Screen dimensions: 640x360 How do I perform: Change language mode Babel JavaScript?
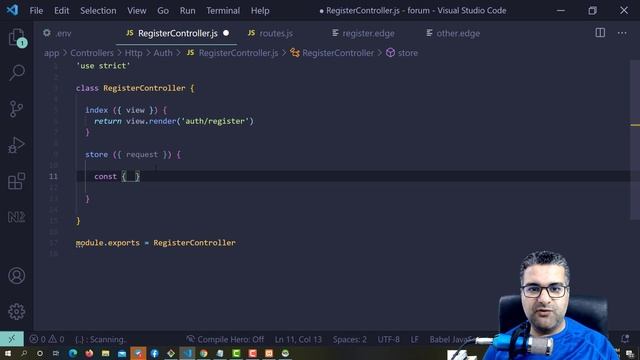453,340
